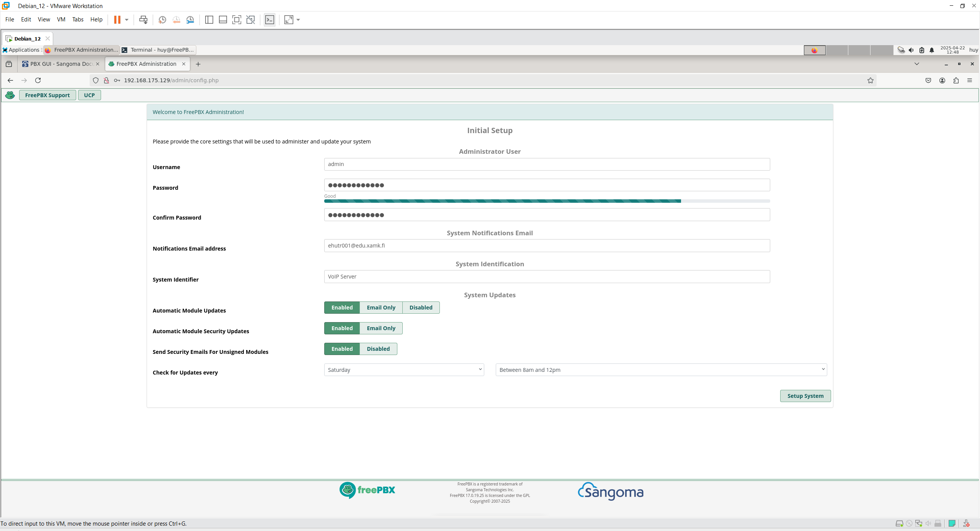Open the send Ctrl+Alt+Del VMware icon
The height and width of the screenshot is (531, 980).
[x=143, y=20]
